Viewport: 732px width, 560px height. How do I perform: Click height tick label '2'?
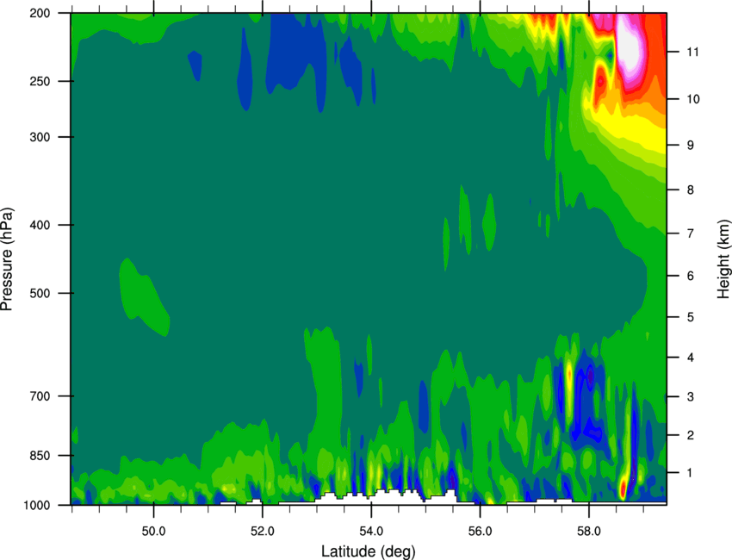(x=691, y=435)
